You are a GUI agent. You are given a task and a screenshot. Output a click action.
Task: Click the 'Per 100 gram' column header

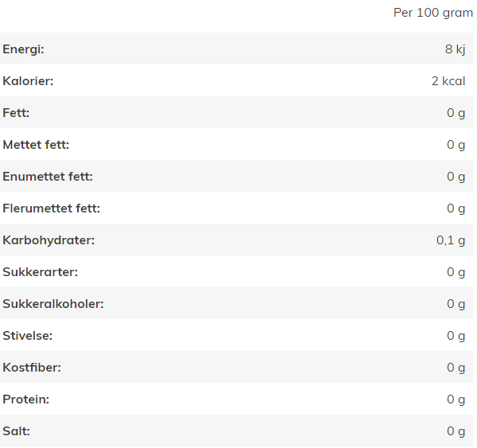click(x=433, y=13)
